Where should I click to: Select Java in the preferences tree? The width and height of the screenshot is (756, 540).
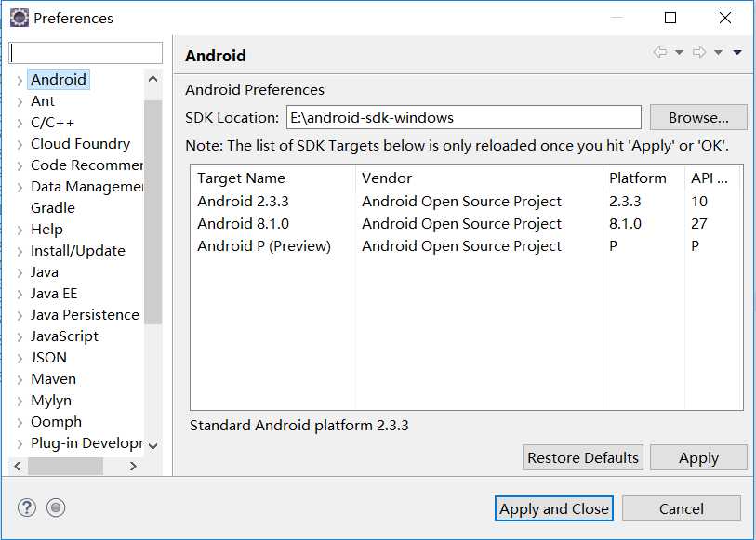tap(45, 271)
